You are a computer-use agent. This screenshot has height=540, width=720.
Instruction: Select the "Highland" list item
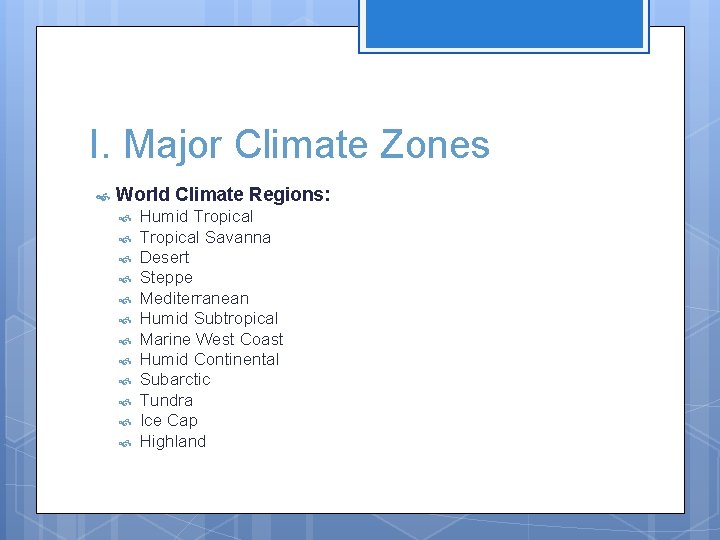pyautogui.click(x=173, y=442)
